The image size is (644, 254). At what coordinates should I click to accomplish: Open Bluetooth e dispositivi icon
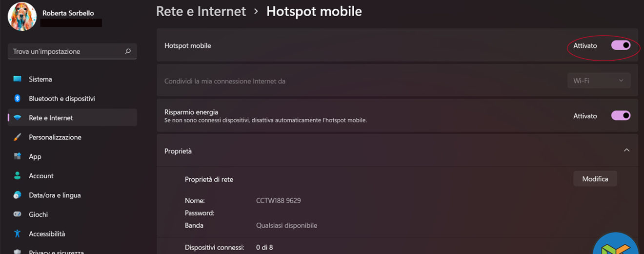18,99
